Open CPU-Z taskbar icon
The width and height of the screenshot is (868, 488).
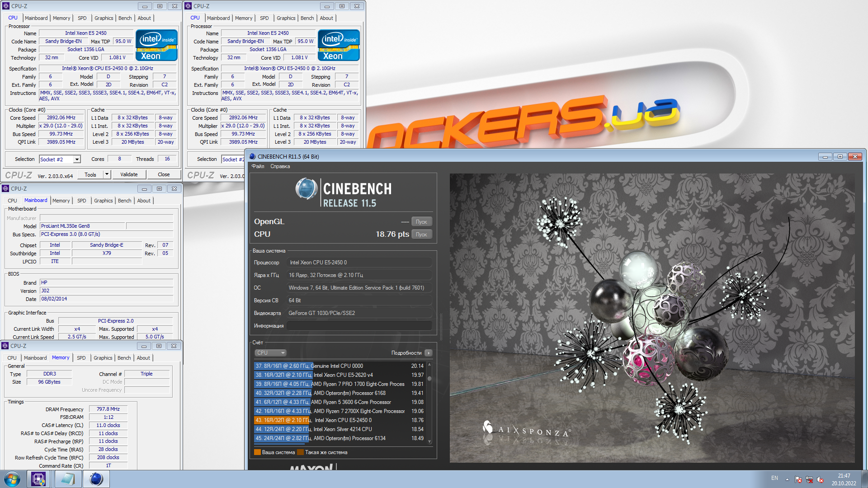(38, 479)
